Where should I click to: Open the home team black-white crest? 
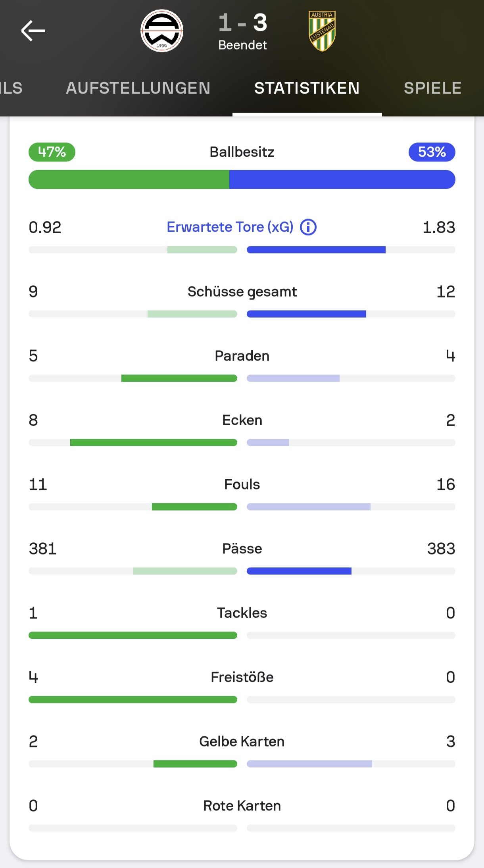point(162,31)
